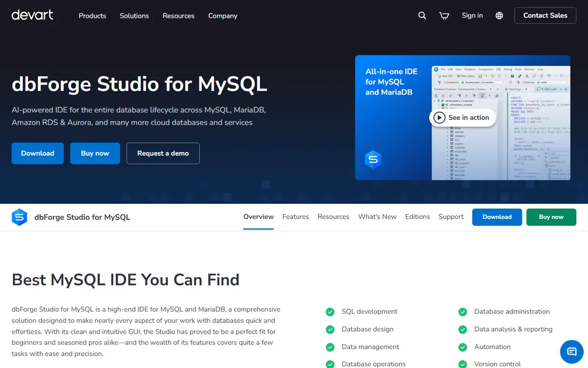Click the Contact Sales button
Screen dimensions: 588x368
[x=545, y=16]
